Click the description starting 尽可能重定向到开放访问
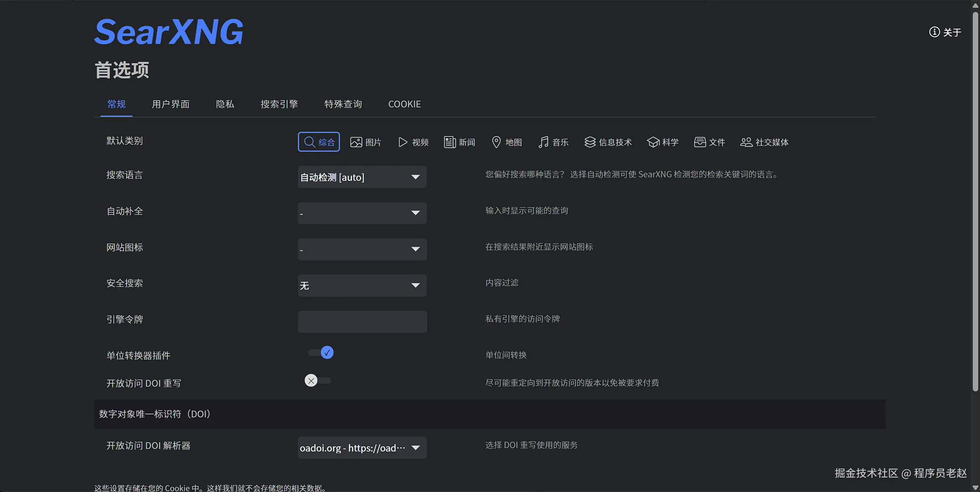 point(572,383)
